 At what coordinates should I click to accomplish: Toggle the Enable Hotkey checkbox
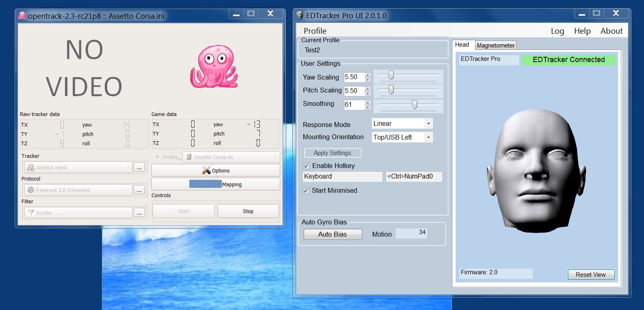(x=306, y=166)
